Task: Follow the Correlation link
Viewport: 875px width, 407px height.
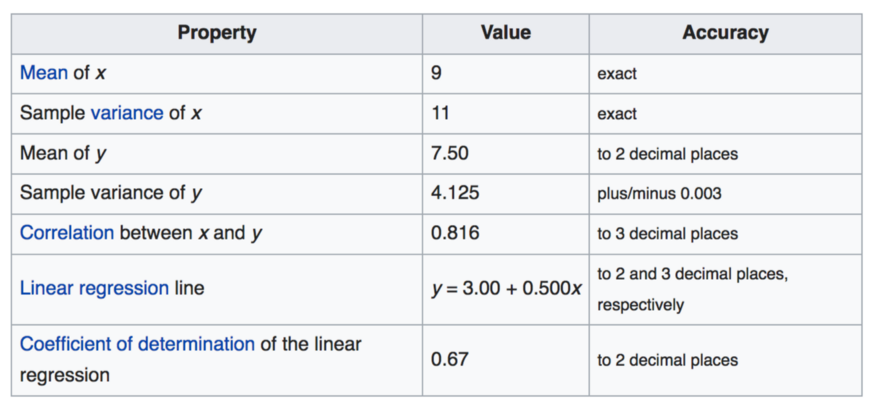Action: coord(67,233)
